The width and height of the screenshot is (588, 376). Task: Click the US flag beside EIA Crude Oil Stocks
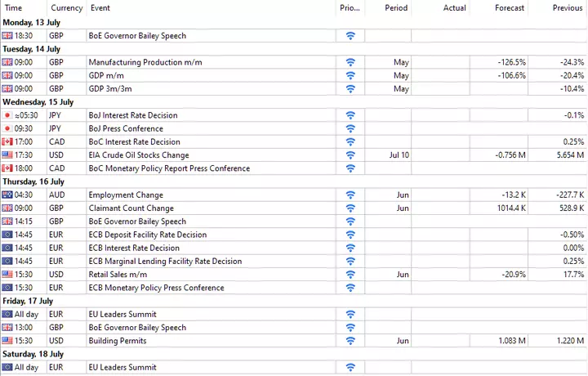7,155
